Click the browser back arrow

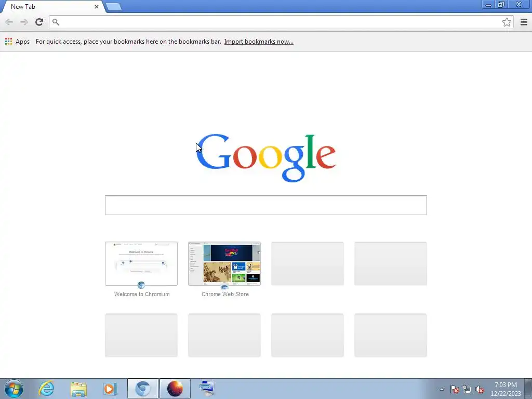point(9,22)
